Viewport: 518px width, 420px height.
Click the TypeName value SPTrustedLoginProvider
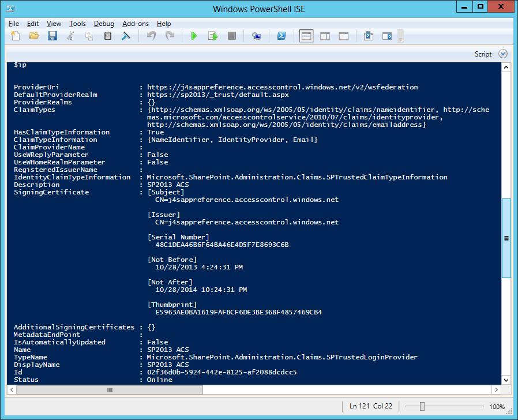[282, 357]
